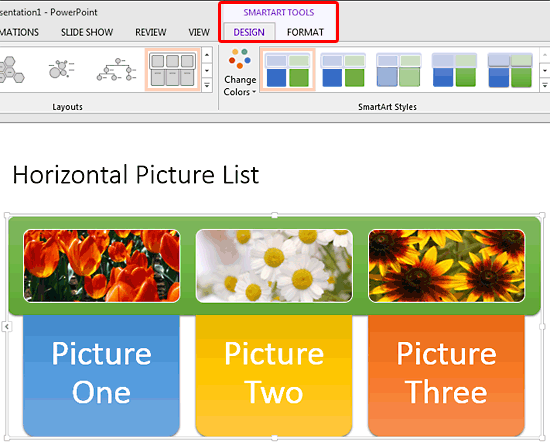
Task: Choose the hierarchy org chart layout
Action: coord(117,69)
